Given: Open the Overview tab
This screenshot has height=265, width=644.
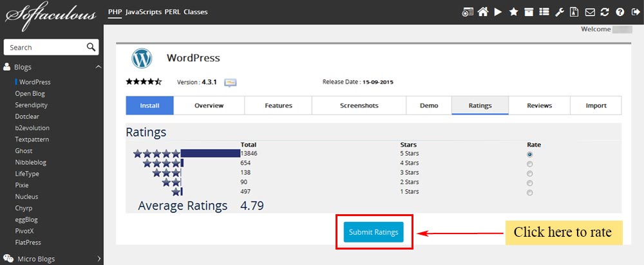Looking at the screenshot, I should [x=209, y=105].
